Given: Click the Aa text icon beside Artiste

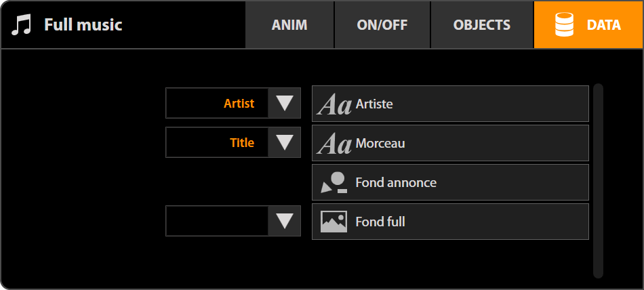Looking at the screenshot, I should pyautogui.click(x=334, y=104).
